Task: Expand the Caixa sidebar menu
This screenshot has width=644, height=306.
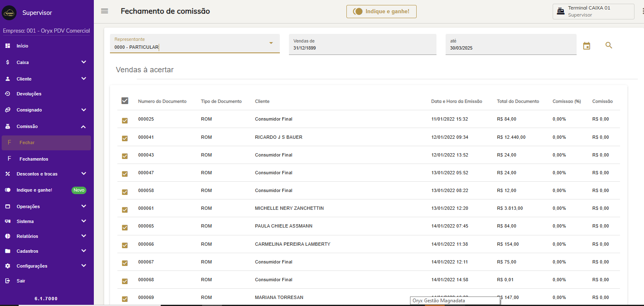Action: pyautogui.click(x=45, y=62)
